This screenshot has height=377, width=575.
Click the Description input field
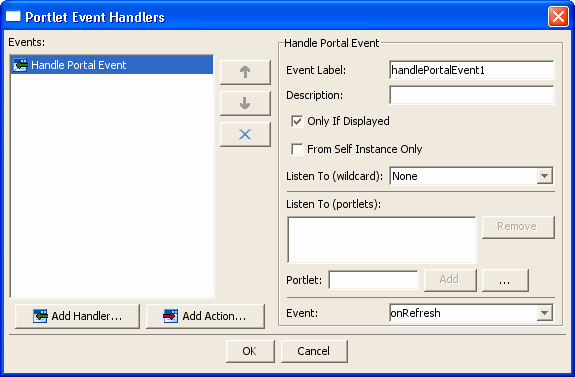[x=471, y=95]
